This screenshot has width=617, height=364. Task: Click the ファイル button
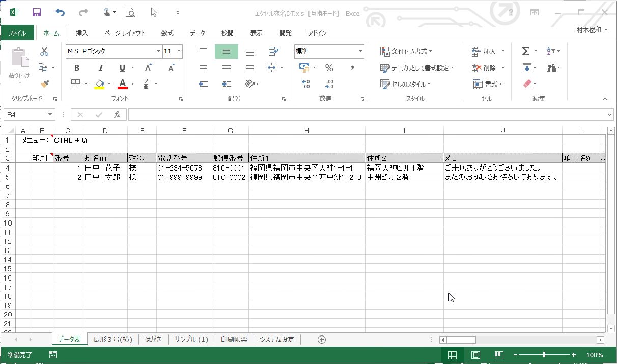[x=17, y=33]
